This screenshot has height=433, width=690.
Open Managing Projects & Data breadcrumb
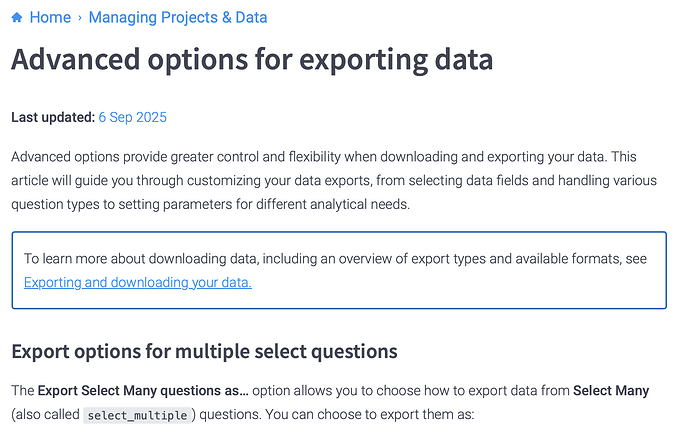(178, 18)
